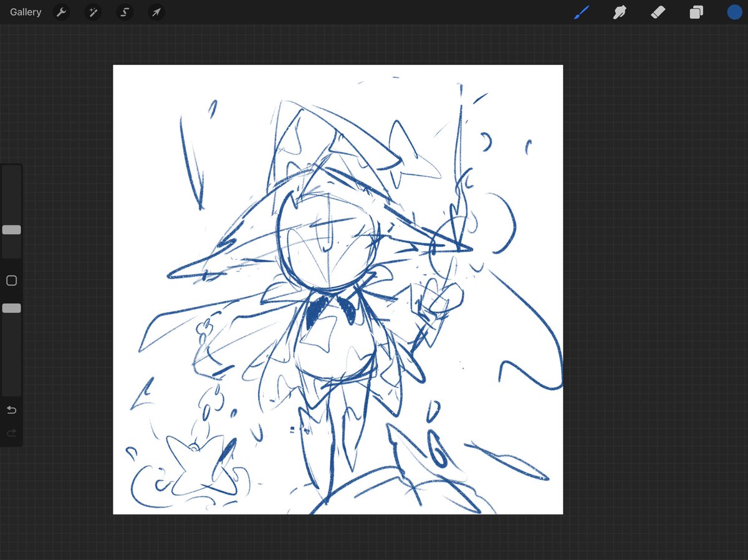Click the brush size slider handle
Image resolution: width=748 pixels, height=560 pixels.
tap(11, 230)
